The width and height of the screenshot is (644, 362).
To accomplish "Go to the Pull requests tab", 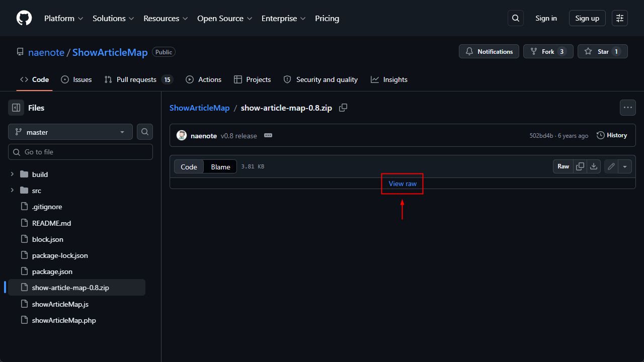I will (138, 79).
